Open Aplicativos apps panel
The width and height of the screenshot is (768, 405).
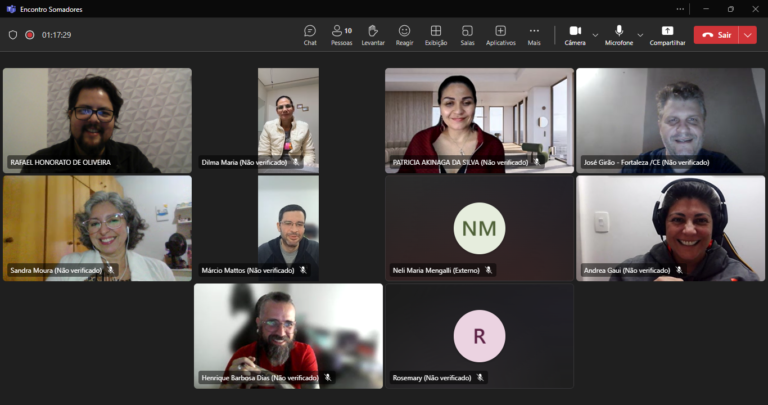(x=501, y=35)
